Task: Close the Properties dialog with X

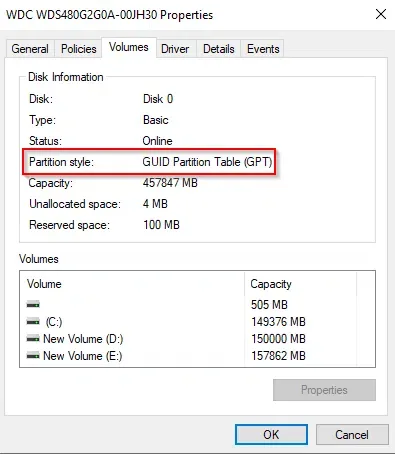Action: 381,14
